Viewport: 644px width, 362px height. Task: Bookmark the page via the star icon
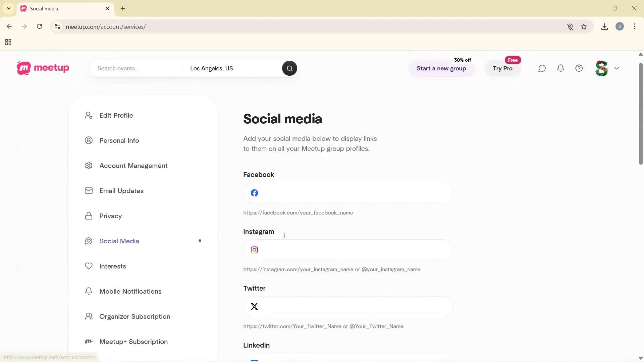[584, 26]
